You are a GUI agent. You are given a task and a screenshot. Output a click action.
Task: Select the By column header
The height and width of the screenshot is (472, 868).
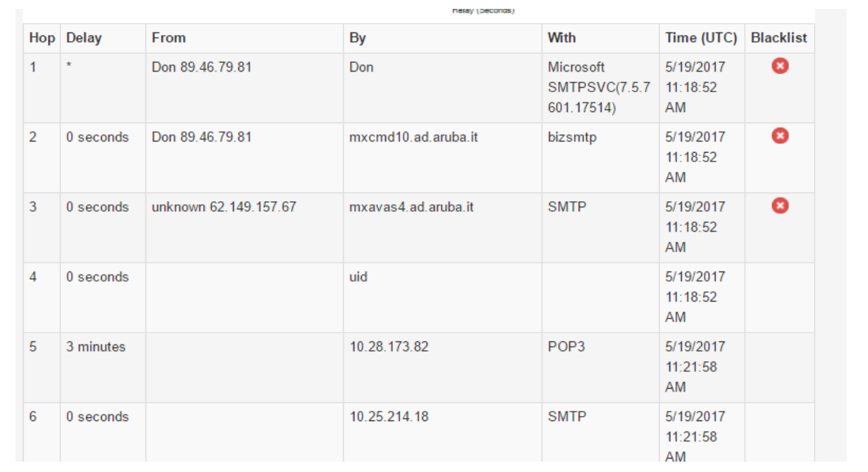tap(358, 38)
